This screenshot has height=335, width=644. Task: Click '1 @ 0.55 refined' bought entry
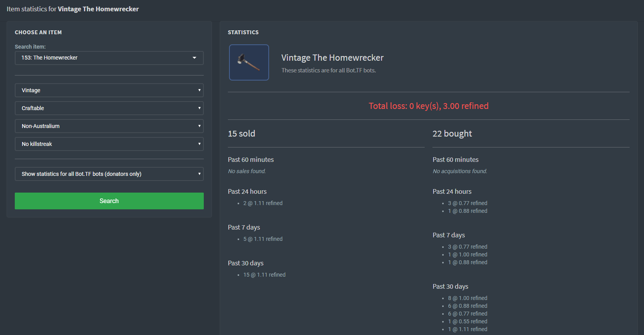tap(467, 321)
